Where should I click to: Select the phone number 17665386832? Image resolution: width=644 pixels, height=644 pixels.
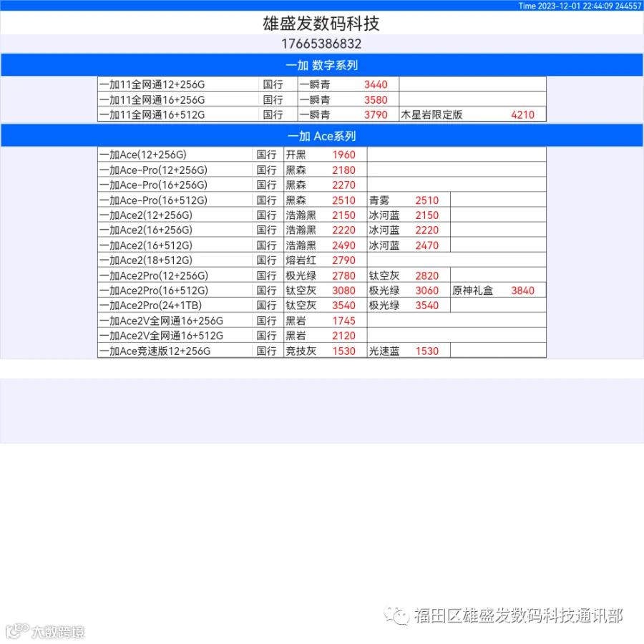(321, 44)
